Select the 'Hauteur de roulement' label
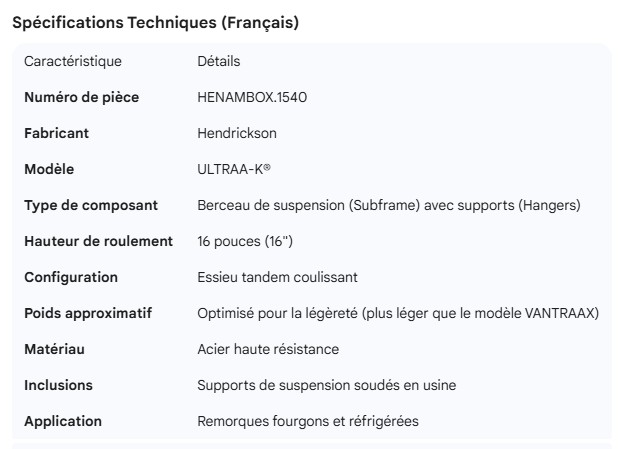The width and height of the screenshot is (627, 449). point(98,241)
